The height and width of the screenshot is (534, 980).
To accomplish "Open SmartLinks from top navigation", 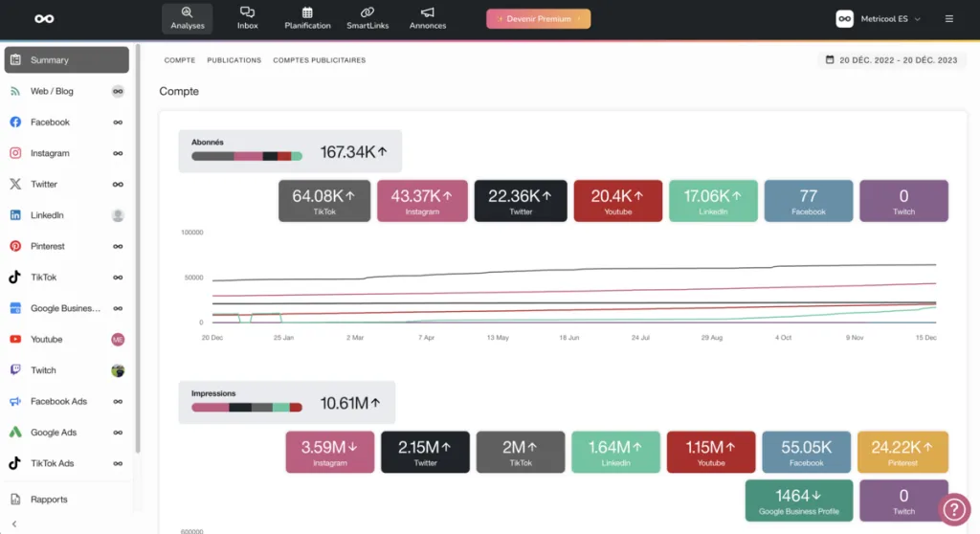I will [x=367, y=18].
